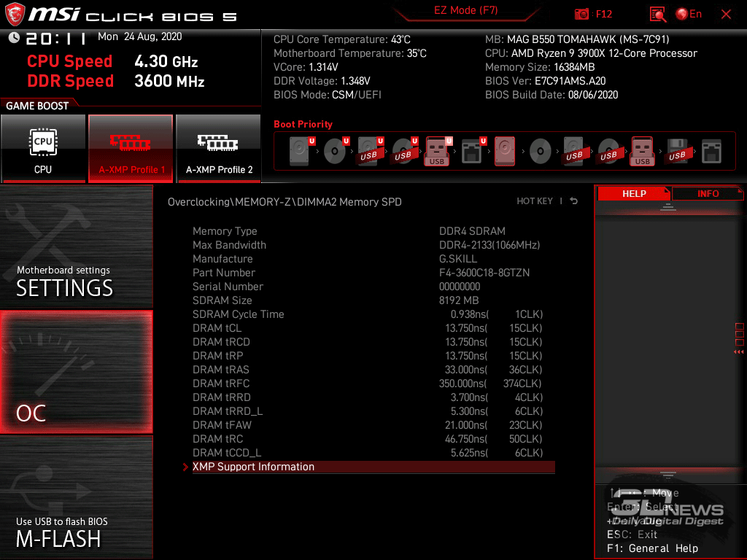747x560 pixels.
Task: Click the DRAM tRRD_L label
Action: click(228, 411)
